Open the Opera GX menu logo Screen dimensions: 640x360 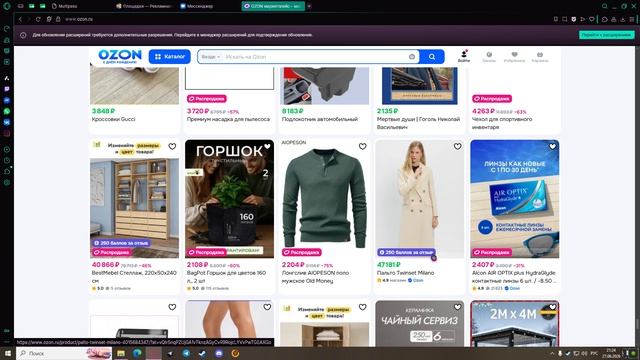tap(7, 6)
